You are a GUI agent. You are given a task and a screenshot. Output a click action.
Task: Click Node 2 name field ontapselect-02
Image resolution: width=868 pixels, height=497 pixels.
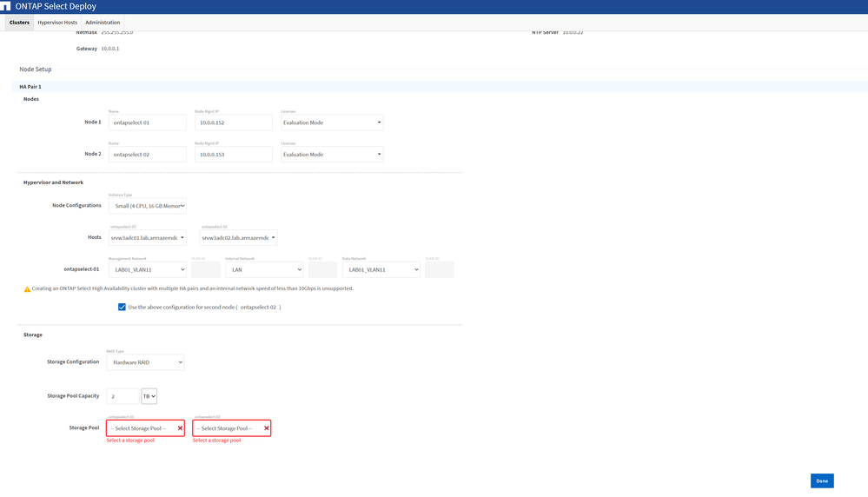point(147,155)
